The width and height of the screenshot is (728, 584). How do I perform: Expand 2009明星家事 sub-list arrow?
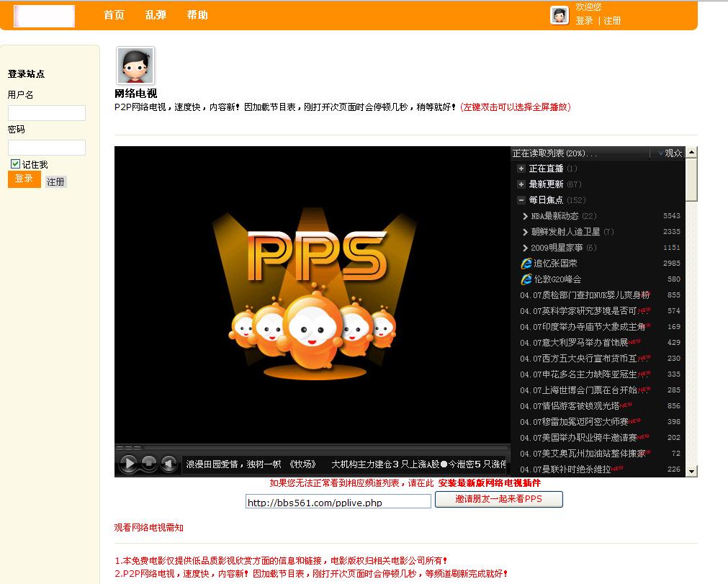click(x=525, y=248)
